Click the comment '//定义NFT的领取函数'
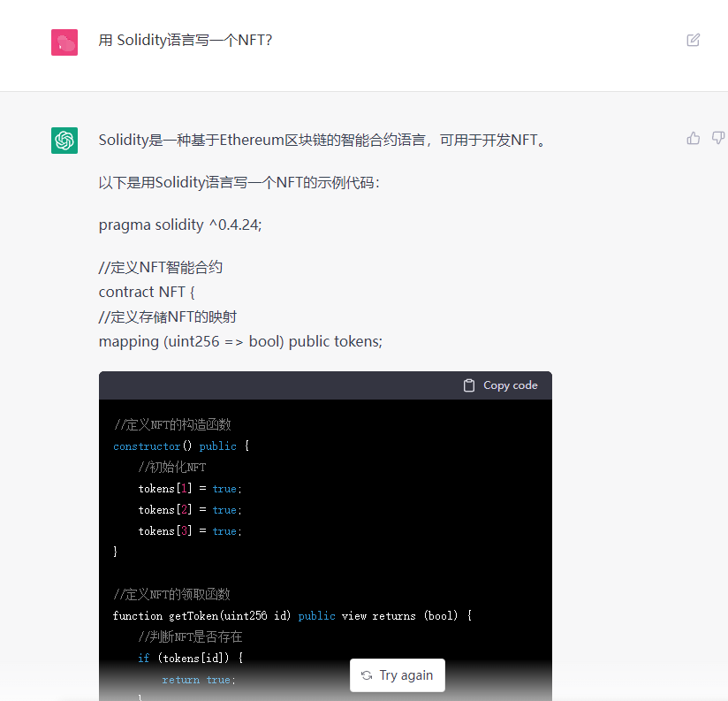This screenshot has width=728, height=701. tap(171, 595)
